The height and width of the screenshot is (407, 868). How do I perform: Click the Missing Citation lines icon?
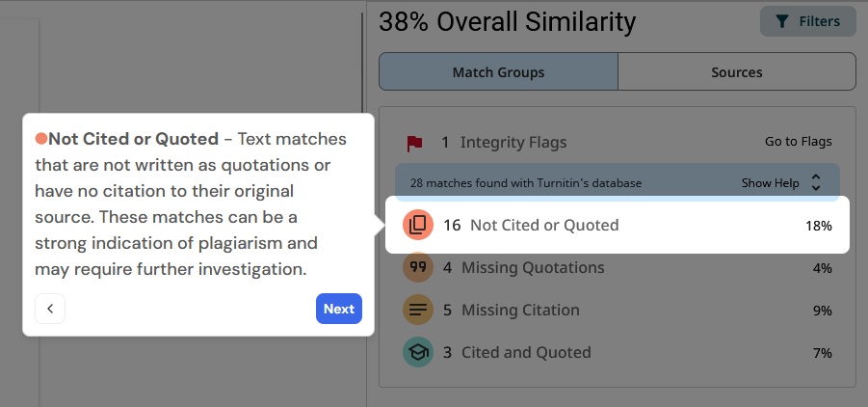(x=418, y=310)
